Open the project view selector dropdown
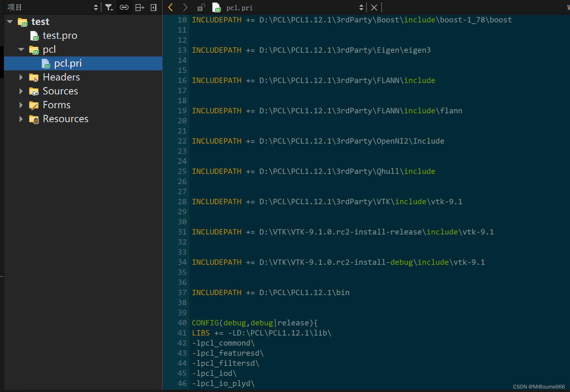The height and width of the screenshot is (392, 570). tap(96, 7)
